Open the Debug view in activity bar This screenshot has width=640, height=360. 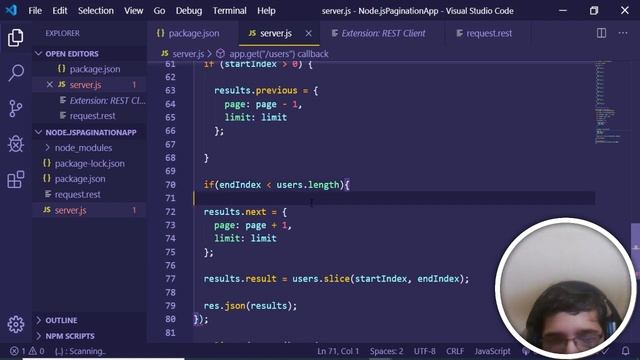coord(16,144)
